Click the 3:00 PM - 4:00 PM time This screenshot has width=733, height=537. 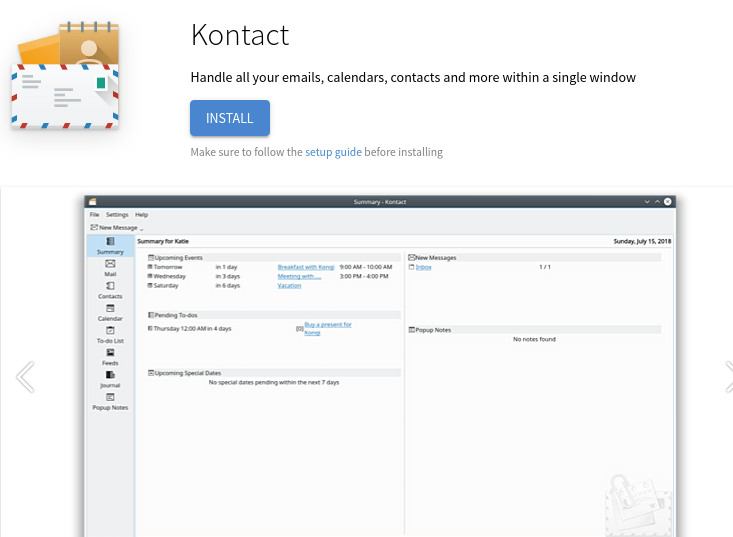(364, 276)
